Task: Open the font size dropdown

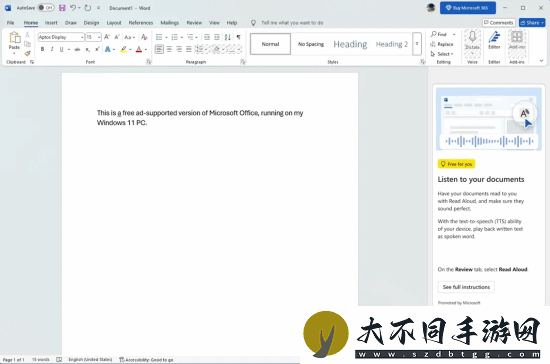Action: click(99, 37)
